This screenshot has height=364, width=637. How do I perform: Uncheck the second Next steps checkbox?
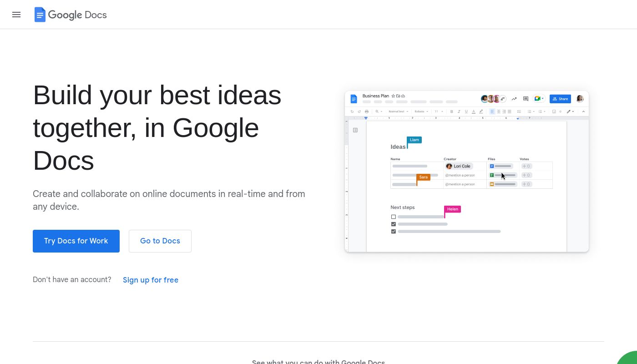pos(394,224)
